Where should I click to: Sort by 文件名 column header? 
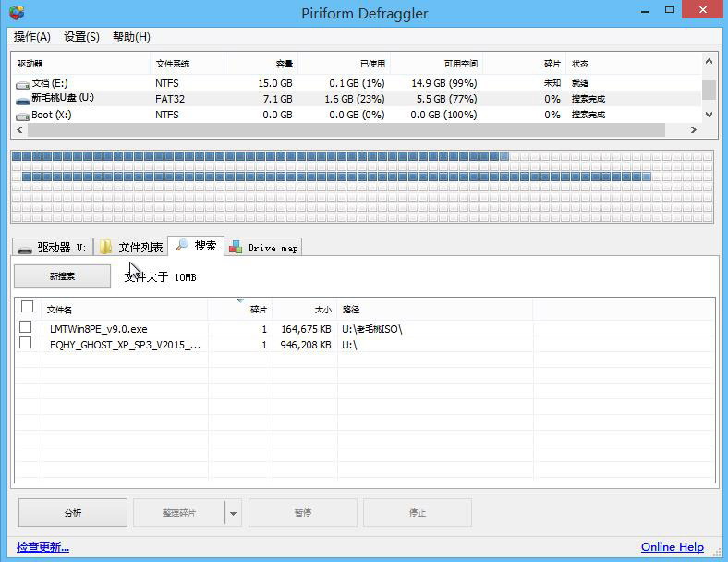(x=125, y=310)
